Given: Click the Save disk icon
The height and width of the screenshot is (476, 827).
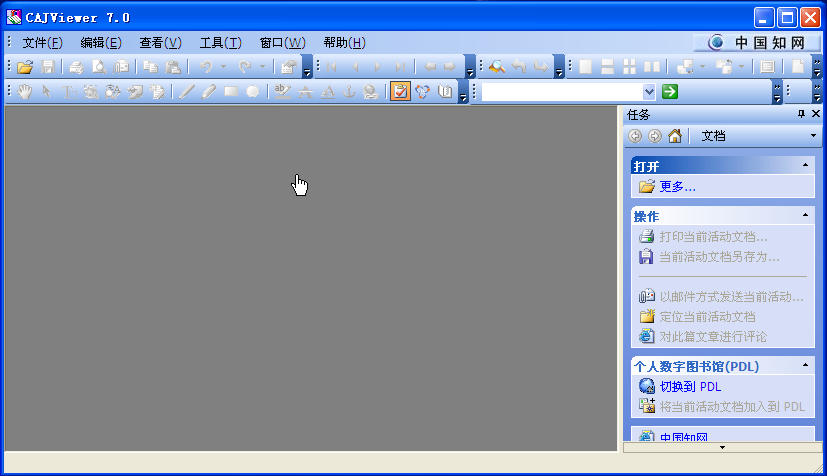Looking at the screenshot, I should 48,67.
